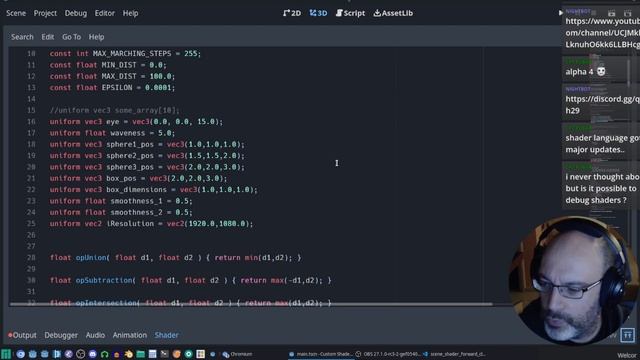Open the shader editor Go To menu
This screenshot has width=640, height=360.
point(71,37)
